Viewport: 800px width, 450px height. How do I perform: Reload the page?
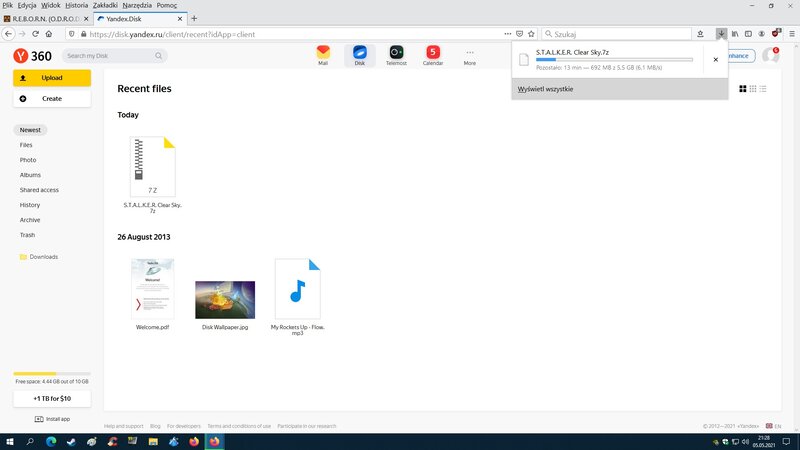(x=35, y=34)
